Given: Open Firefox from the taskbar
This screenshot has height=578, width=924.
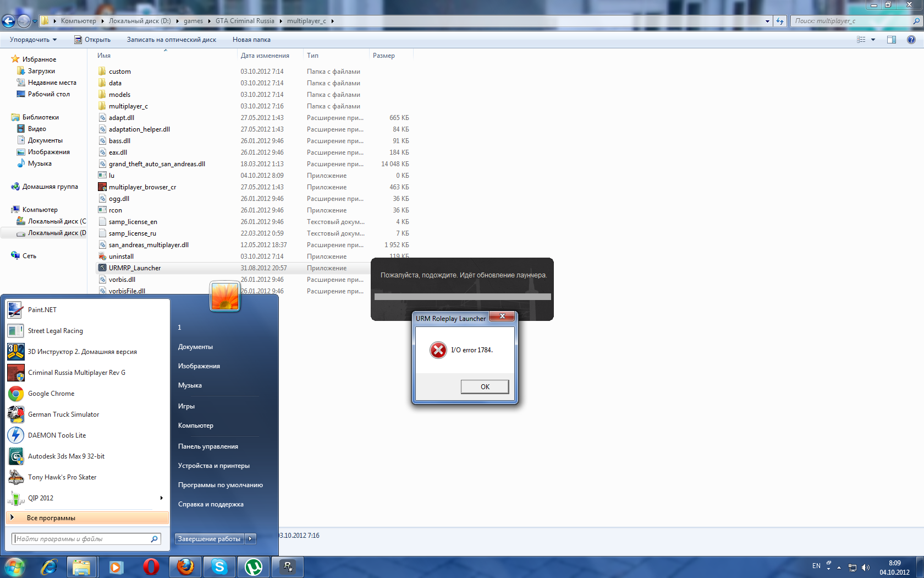Looking at the screenshot, I should [x=185, y=567].
